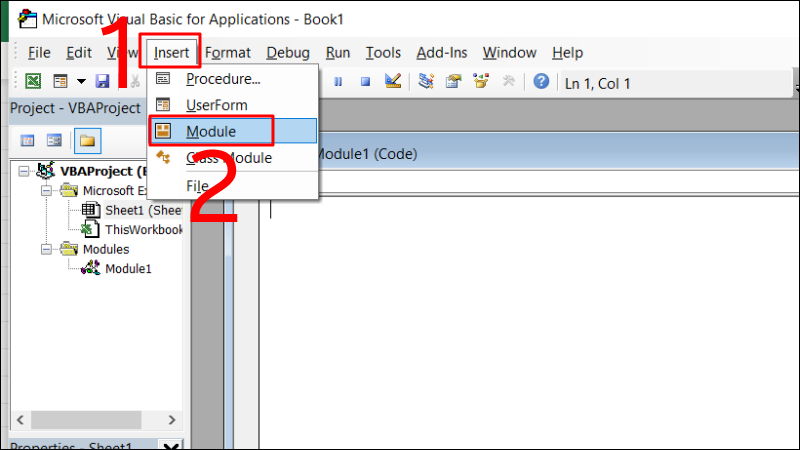
Task: Click the Break (pause) toolbar icon
Action: point(338,82)
